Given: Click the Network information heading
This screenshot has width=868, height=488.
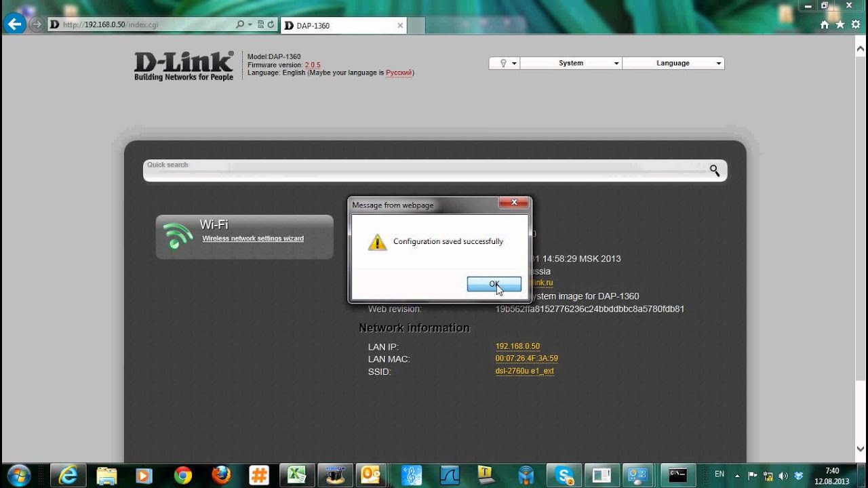Looking at the screenshot, I should point(414,328).
